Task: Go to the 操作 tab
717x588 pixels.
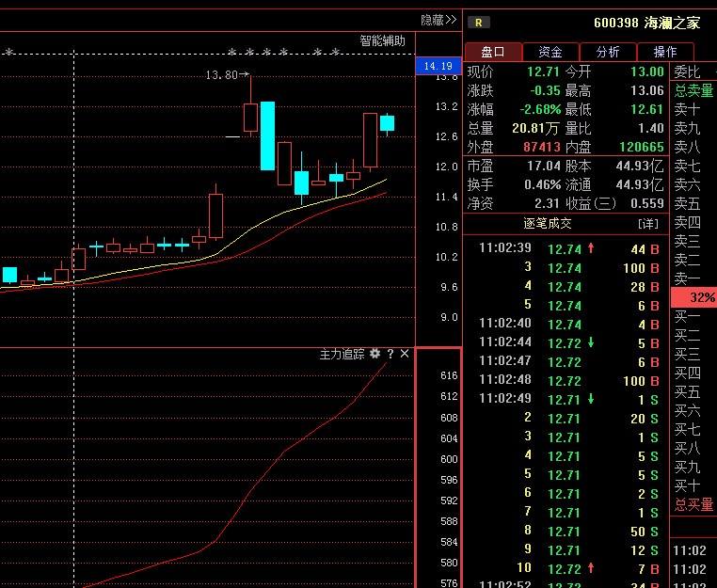Action: pyautogui.click(x=665, y=52)
